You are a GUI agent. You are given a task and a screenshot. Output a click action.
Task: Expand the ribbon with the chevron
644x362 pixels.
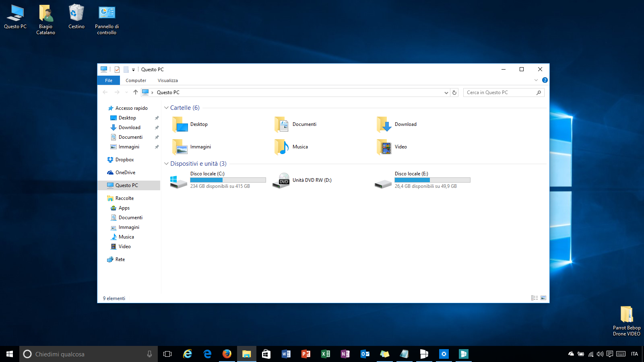coord(536,80)
